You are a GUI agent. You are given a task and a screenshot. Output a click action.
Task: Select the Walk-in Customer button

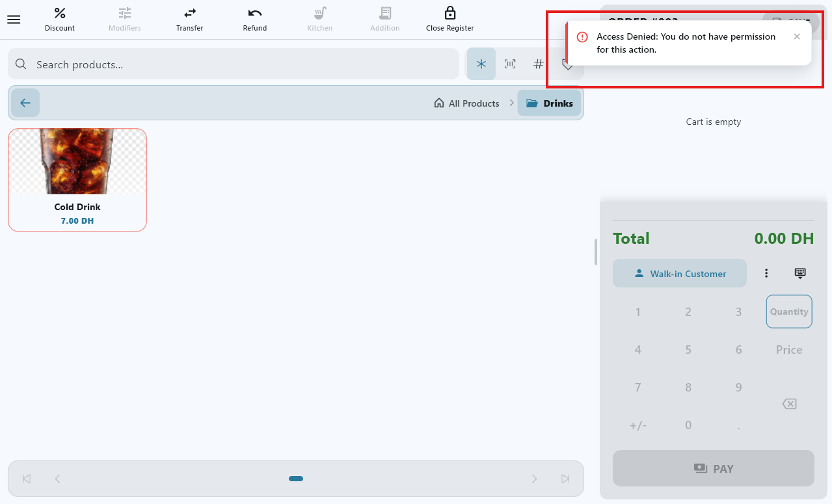(680, 274)
